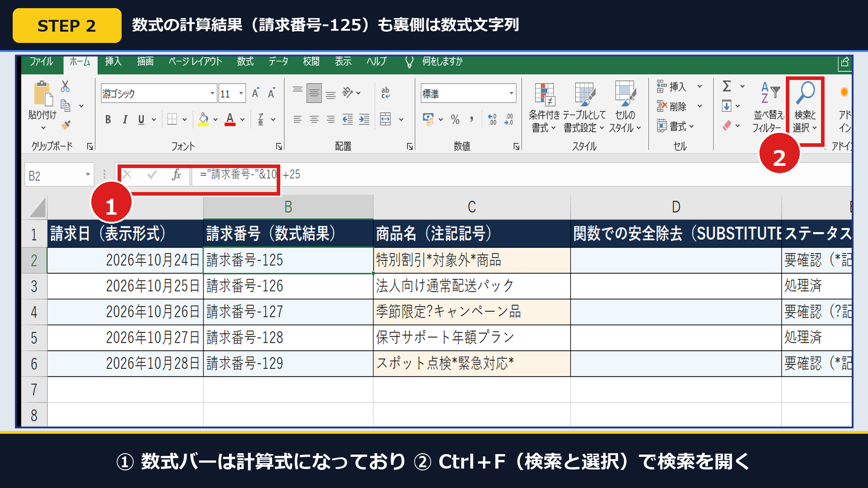
Task: Open Find & Select (検索と選択) magnifier
Action: click(805, 108)
